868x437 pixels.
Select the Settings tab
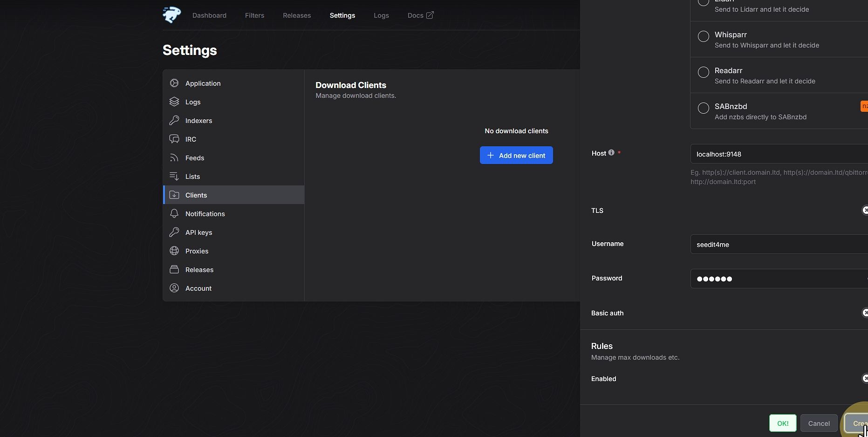point(342,15)
